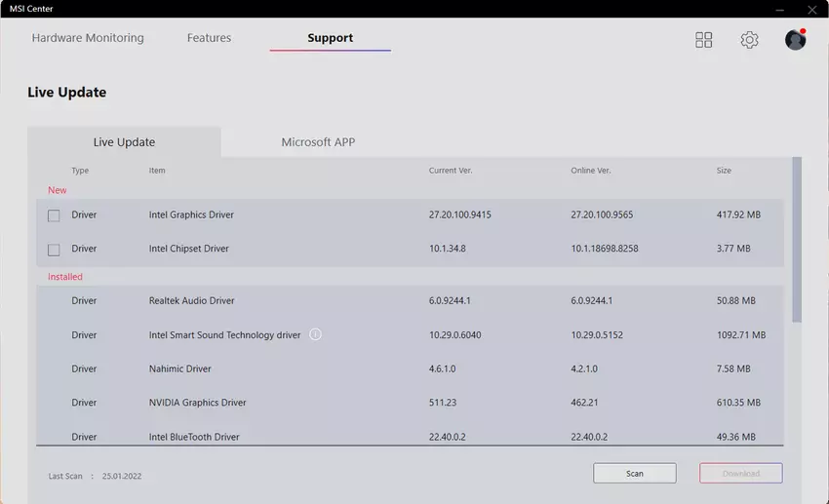
Task: Check the Intel Graphics Driver checkbox
Action: pos(54,215)
